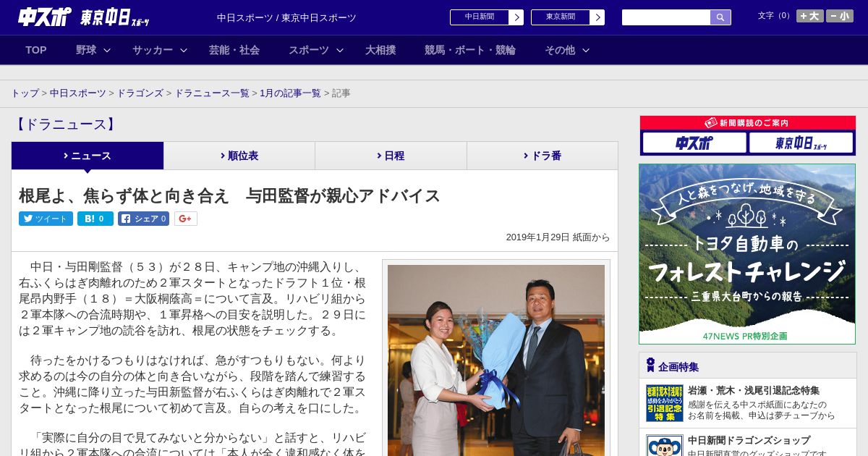Open the その他 navigation menu

(560, 50)
